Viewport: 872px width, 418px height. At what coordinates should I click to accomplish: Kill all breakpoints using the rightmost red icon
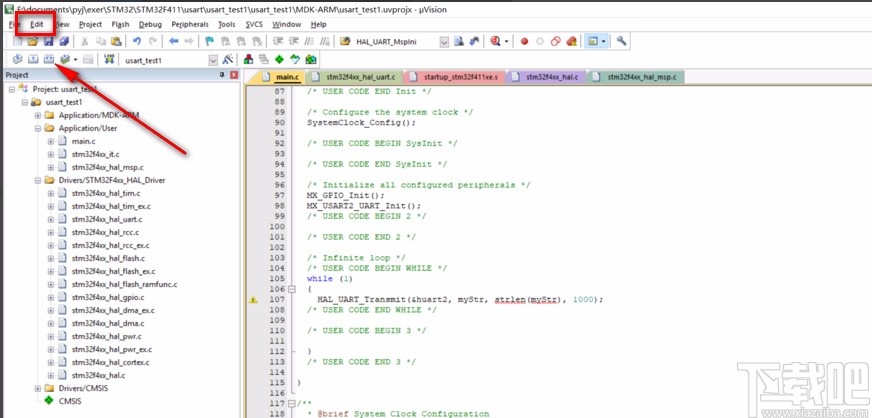tap(571, 41)
